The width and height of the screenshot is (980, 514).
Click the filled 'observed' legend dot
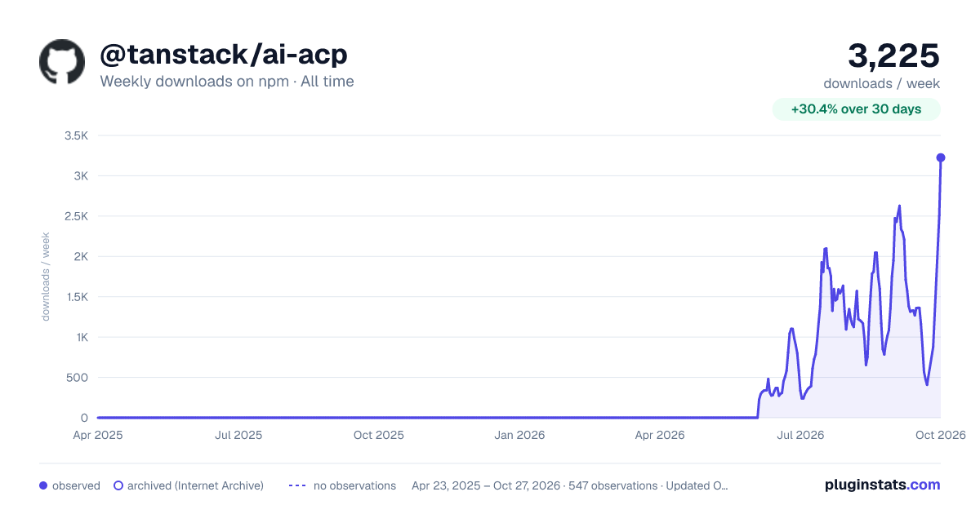point(43,485)
